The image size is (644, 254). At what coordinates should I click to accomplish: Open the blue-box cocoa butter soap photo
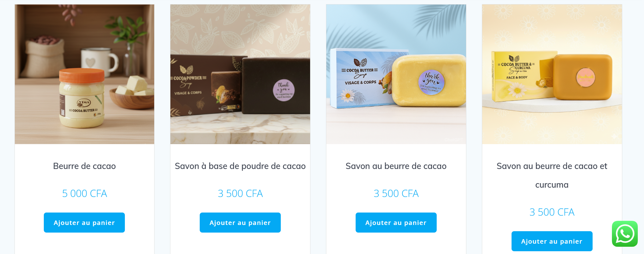click(x=396, y=74)
